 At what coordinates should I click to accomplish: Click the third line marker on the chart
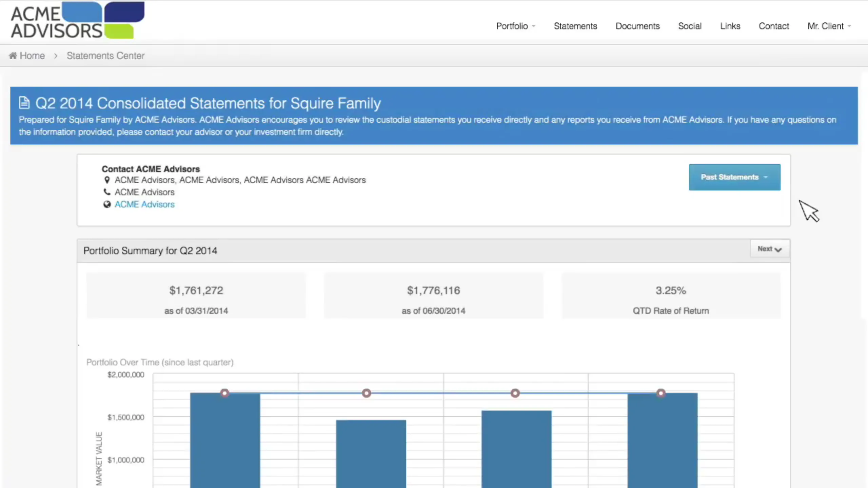pyautogui.click(x=515, y=393)
